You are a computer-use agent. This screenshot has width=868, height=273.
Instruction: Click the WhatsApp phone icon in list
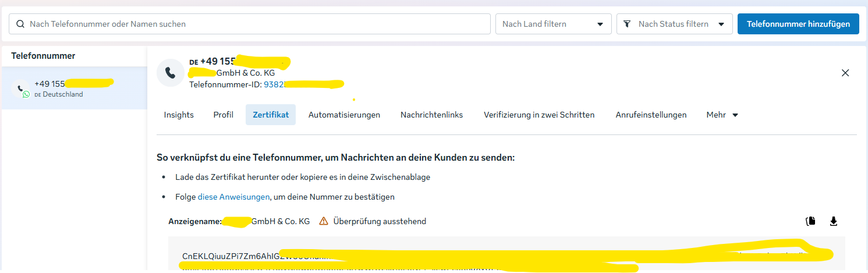pyautogui.click(x=22, y=90)
